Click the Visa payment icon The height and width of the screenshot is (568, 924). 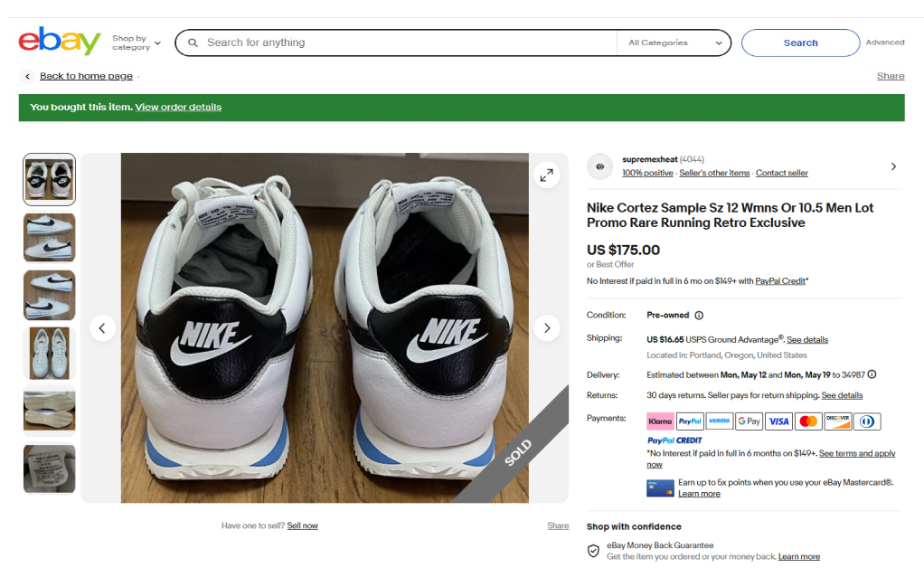point(778,421)
